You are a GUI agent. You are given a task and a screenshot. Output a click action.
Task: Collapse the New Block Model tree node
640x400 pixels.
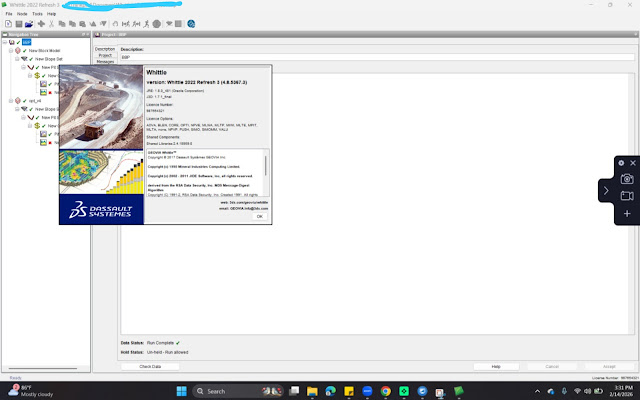(x=11, y=51)
